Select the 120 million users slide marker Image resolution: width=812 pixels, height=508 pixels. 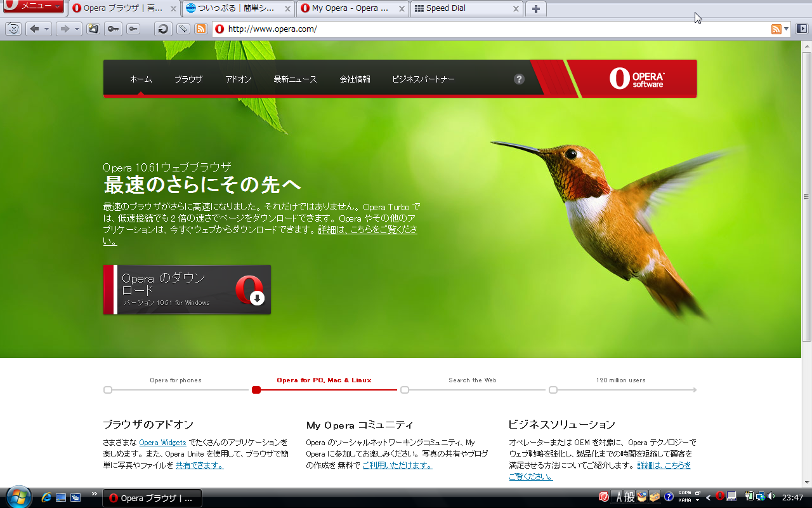553,390
